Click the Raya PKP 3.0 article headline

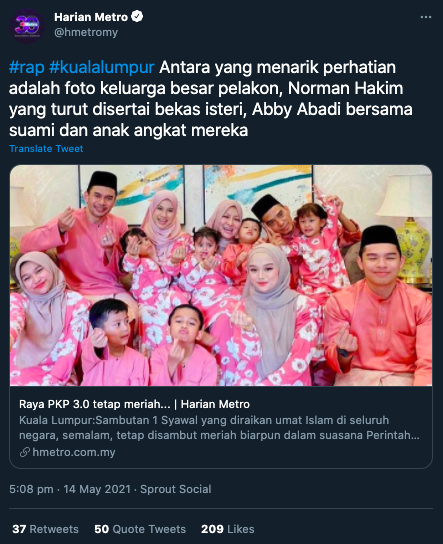(134, 404)
